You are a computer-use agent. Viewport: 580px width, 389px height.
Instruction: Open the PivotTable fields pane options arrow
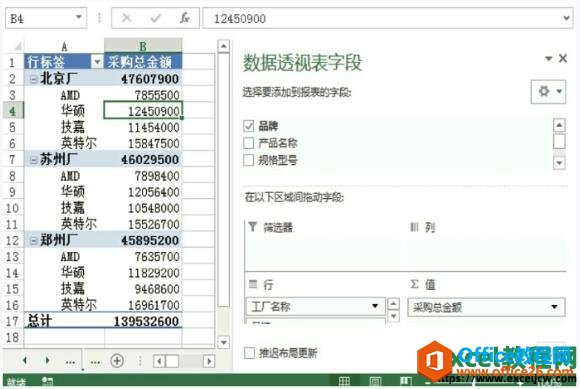coord(549,58)
